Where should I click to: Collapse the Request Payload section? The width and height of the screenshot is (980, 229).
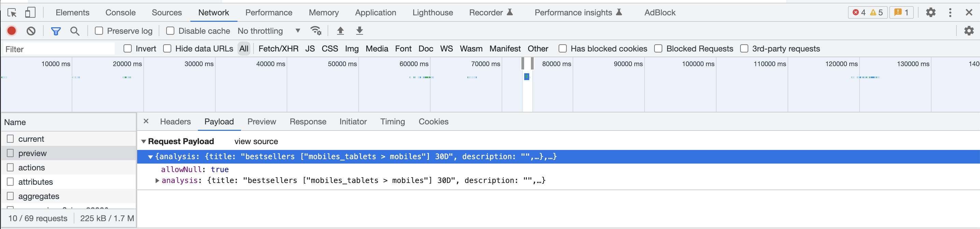pos(144,142)
